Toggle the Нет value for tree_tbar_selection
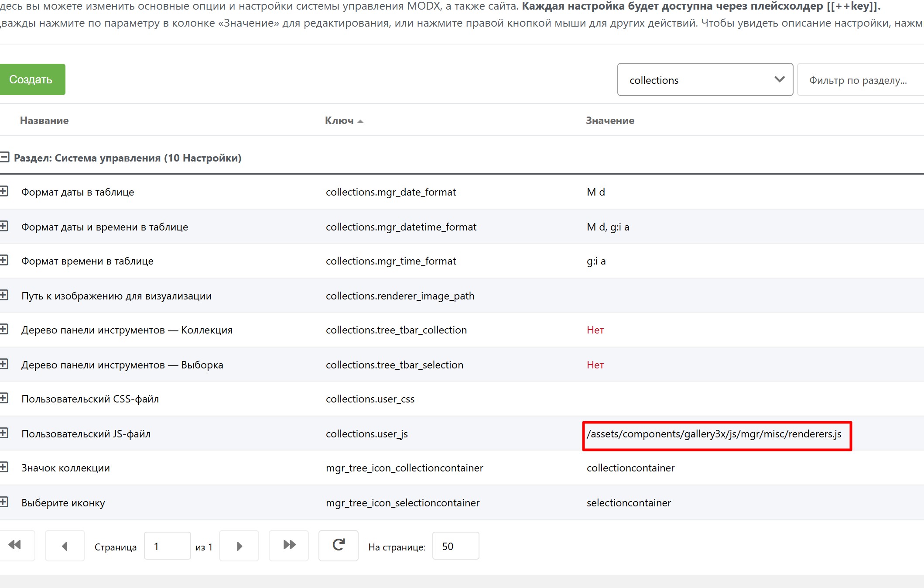Screen dimensions: 924x588 coord(595,365)
